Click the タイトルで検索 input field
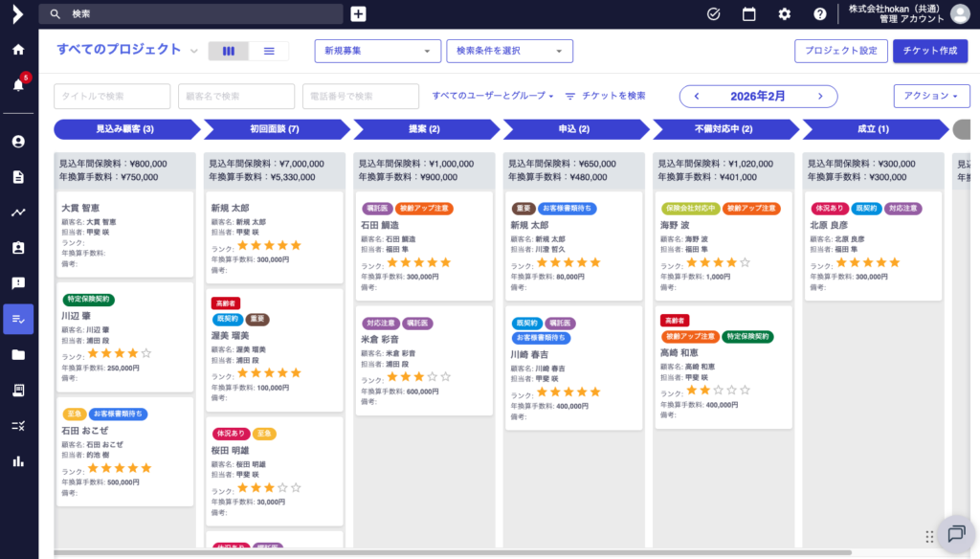Viewport: 980px width, 559px height. tap(112, 96)
